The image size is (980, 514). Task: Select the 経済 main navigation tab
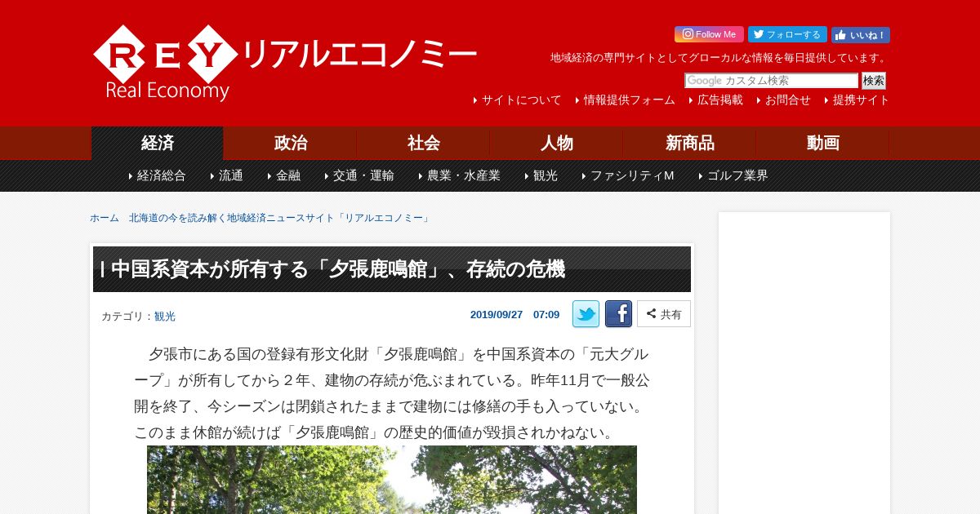pos(157,143)
